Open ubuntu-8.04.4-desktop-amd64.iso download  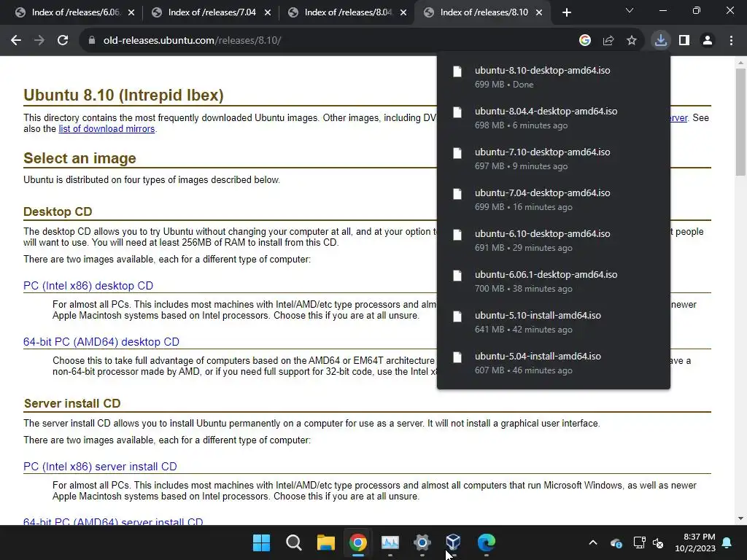point(553,117)
